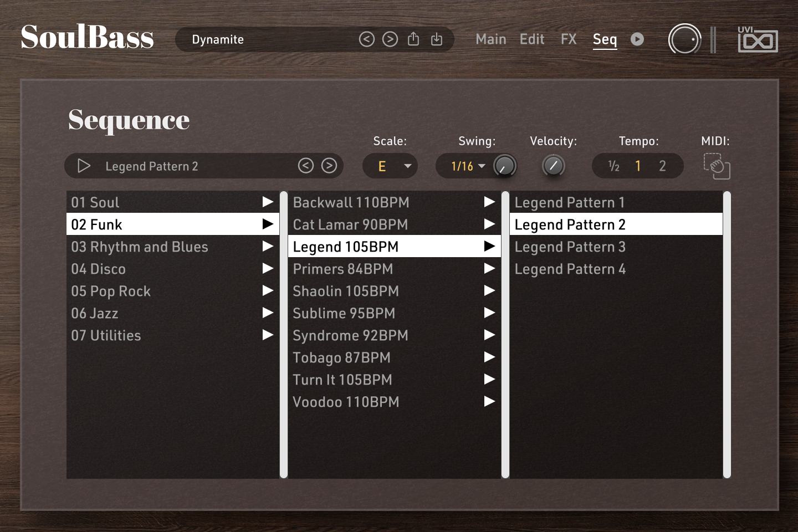This screenshot has width=798, height=532.
Task: Click the preset save (download) icon
Action: pos(437,39)
